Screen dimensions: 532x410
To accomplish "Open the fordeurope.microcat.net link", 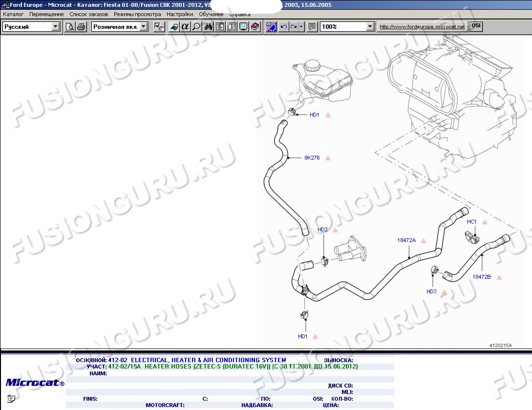I will (x=422, y=26).
